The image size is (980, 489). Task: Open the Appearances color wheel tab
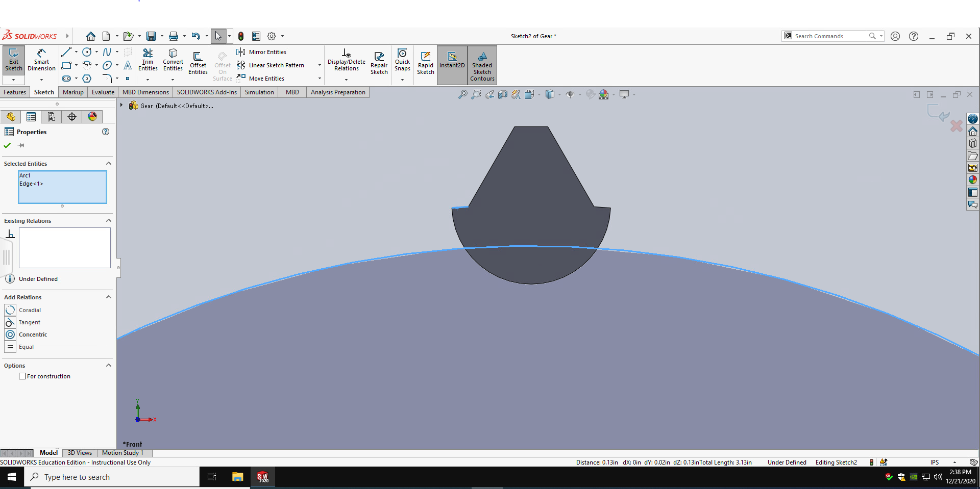click(x=92, y=117)
